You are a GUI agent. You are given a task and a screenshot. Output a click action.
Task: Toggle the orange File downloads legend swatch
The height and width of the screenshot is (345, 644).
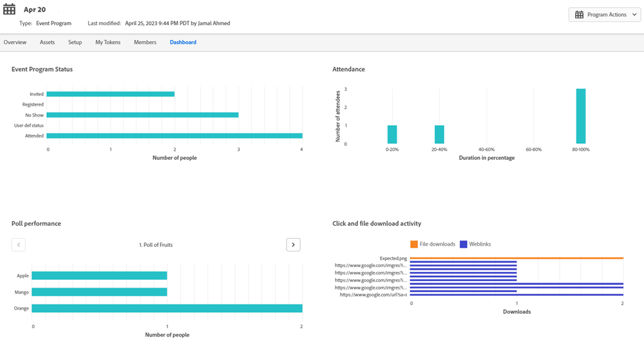pos(414,244)
